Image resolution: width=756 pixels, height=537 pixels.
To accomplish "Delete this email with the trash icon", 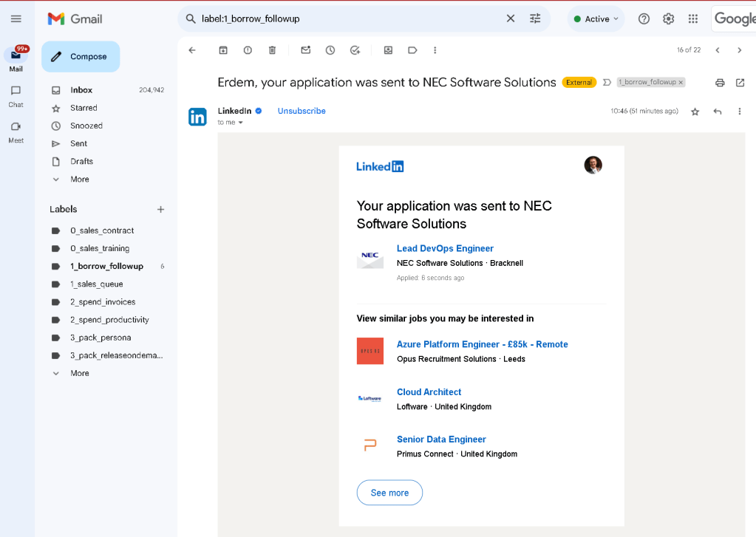I will [x=273, y=50].
